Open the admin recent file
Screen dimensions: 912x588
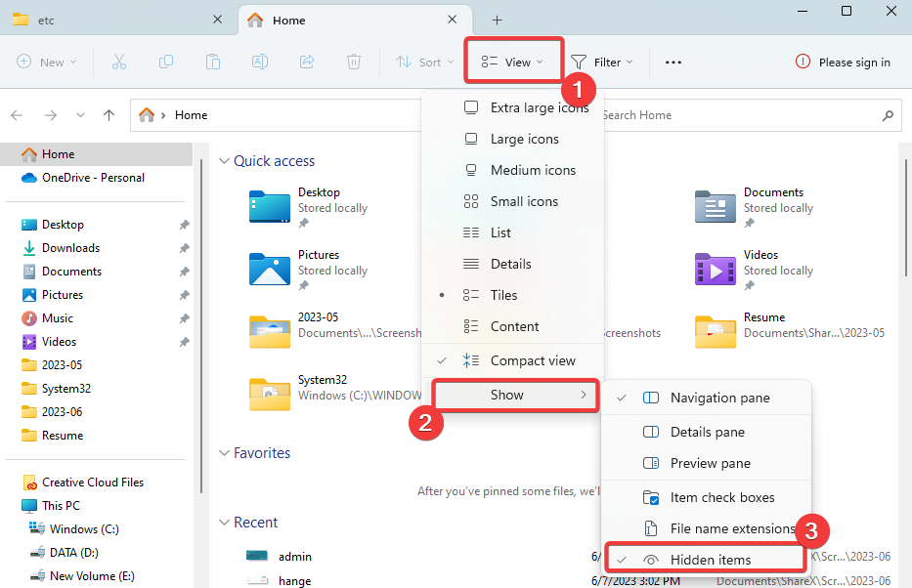295,557
